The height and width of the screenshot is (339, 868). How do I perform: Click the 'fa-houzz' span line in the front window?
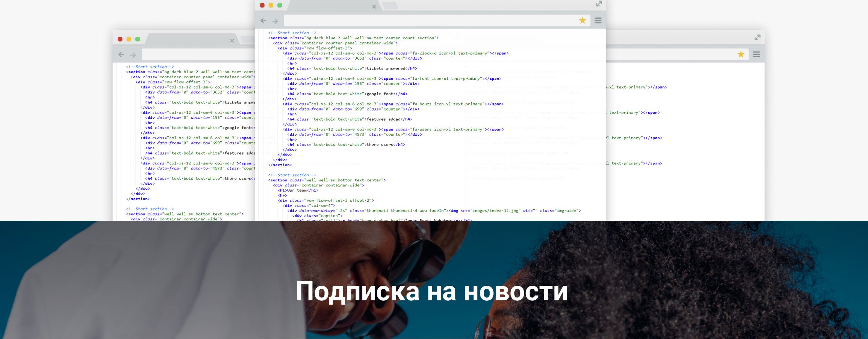tap(393, 104)
